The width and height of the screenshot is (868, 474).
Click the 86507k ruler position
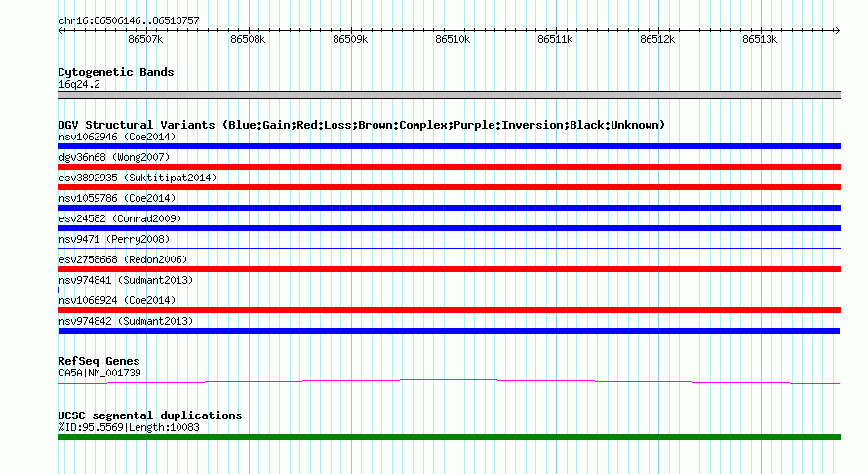click(145, 39)
